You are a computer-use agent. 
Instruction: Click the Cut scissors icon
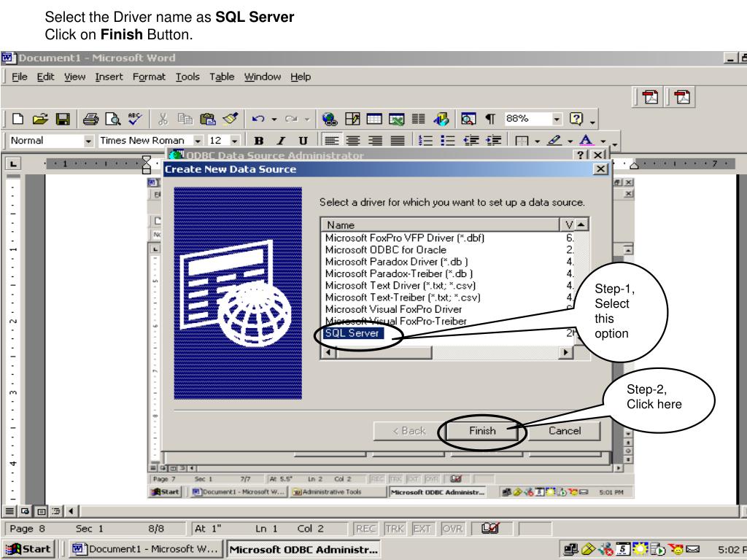[x=163, y=119]
